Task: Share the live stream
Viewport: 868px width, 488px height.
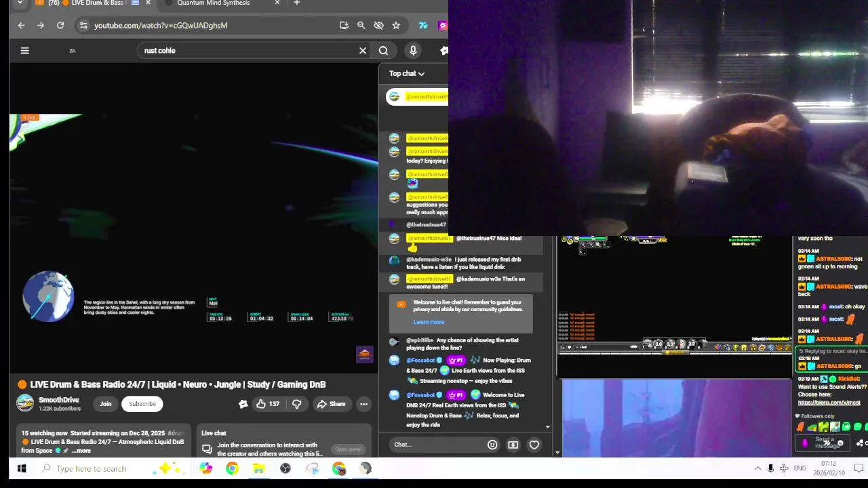Action: point(331,404)
